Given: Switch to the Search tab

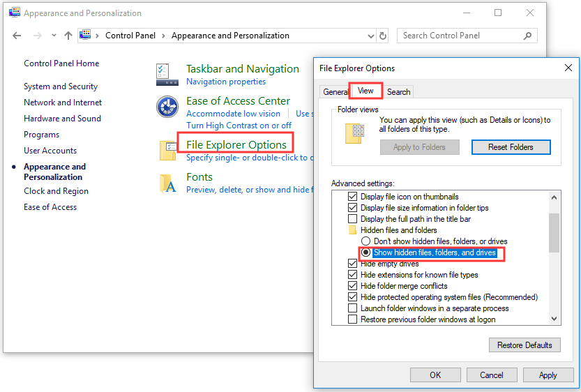Looking at the screenshot, I should tap(398, 92).
